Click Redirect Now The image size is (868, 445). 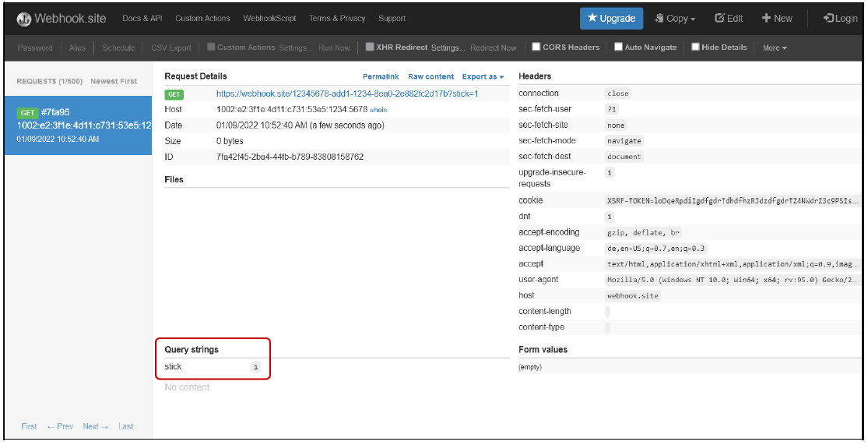coord(494,48)
